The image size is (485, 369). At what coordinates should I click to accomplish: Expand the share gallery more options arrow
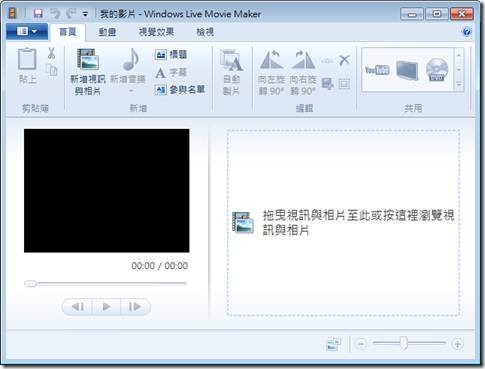point(459,85)
